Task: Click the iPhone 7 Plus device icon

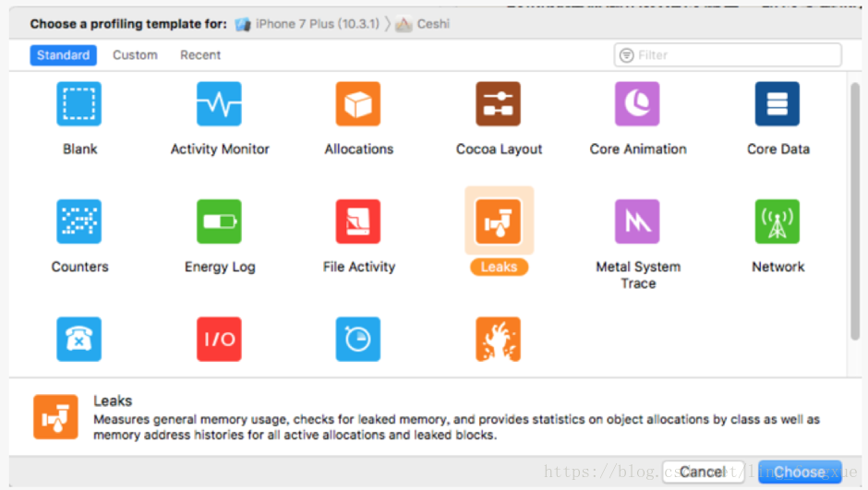Action: pos(243,24)
